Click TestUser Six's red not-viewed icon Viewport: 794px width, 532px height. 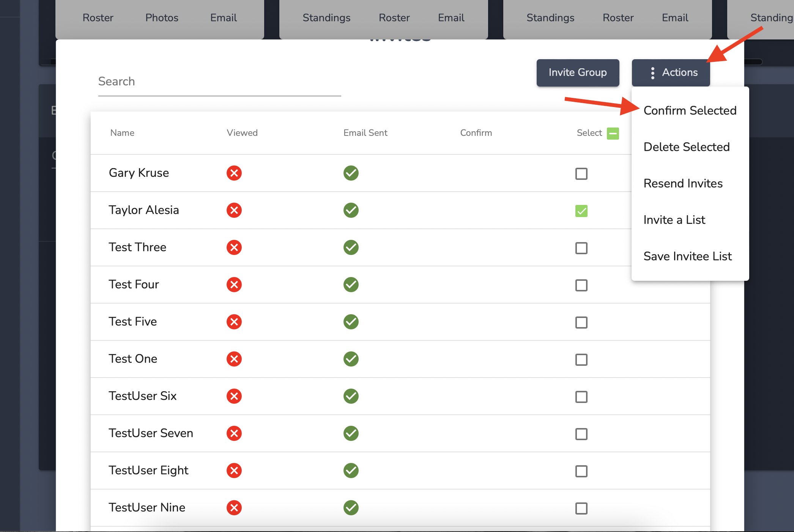234,396
